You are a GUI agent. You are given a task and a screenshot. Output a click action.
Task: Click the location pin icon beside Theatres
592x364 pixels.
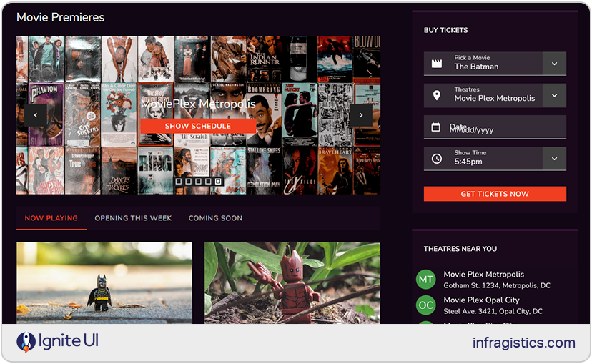[436, 95]
